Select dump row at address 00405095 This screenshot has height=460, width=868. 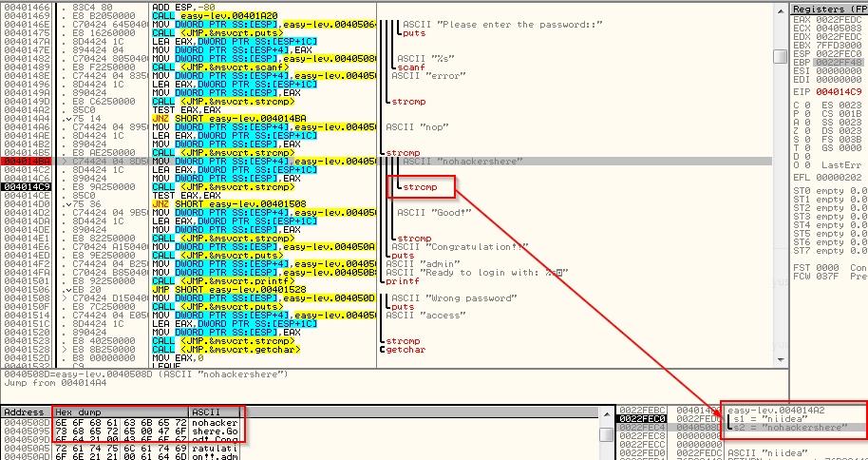122,431
